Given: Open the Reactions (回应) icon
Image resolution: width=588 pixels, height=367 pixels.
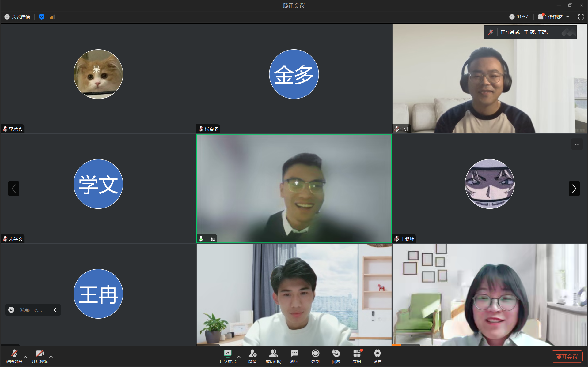Looking at the screenshot, I should pyautogui.click(x=336, y=354).
